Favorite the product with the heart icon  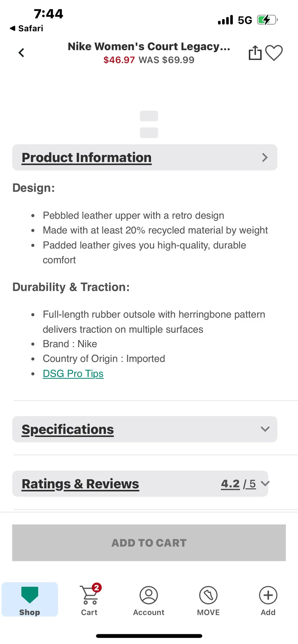(274, 53)
